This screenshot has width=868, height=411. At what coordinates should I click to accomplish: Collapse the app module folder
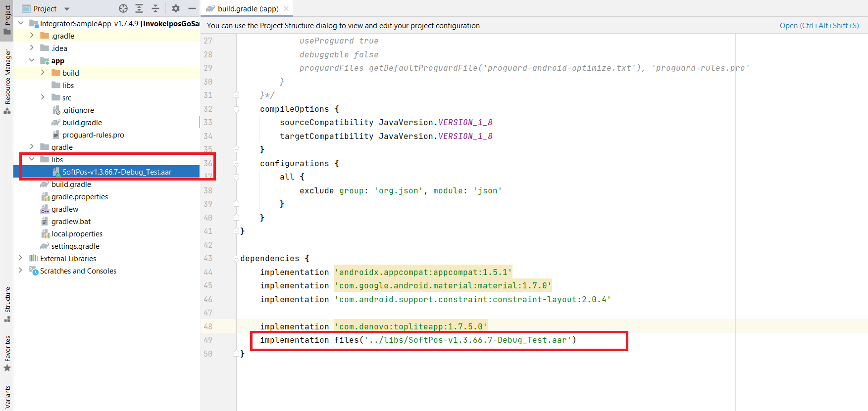coord(32,60)
